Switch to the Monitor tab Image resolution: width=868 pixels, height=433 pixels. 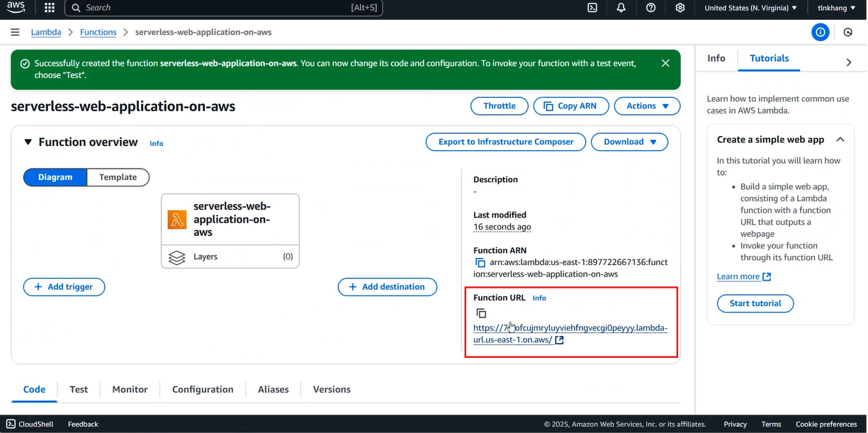(x=130, y=390)
